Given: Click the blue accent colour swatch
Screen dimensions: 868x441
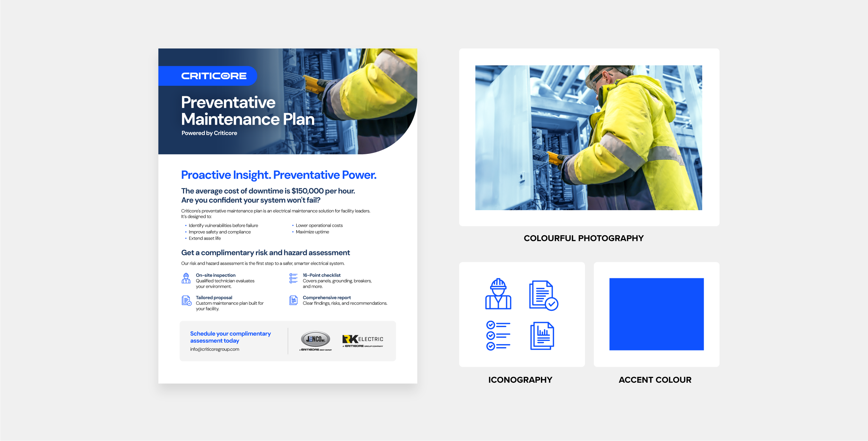Looking at the screenshot, I should [656, 314].
